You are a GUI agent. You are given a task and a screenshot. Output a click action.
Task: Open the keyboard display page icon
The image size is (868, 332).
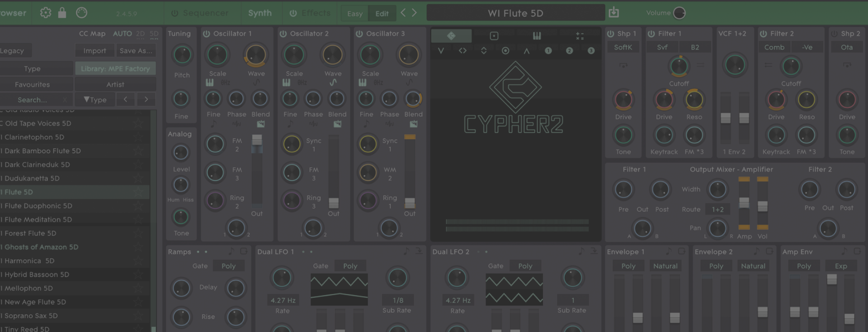[x=537, y=36]
